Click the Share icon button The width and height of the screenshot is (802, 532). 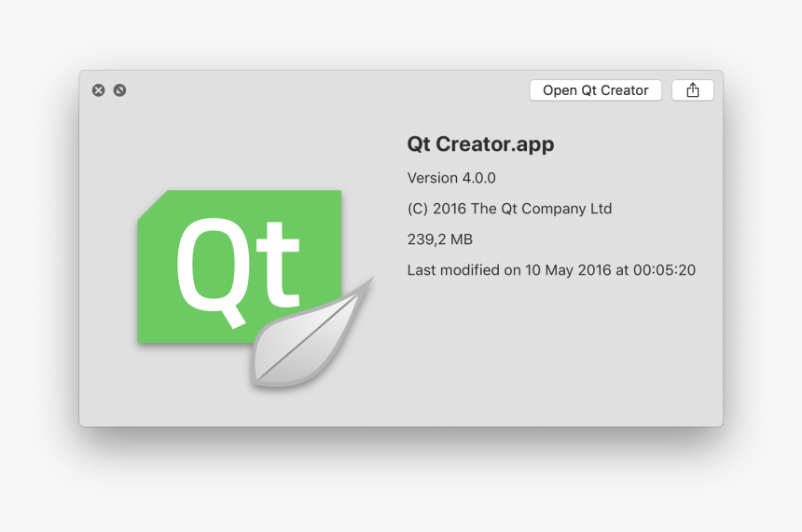[x=692, y=90]
